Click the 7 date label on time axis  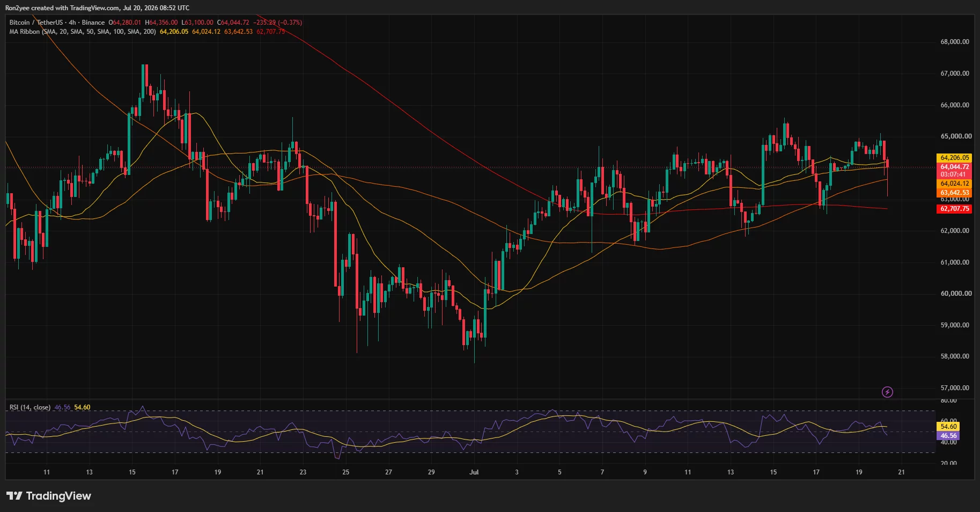pyautogui.click(x=602, y=472)
